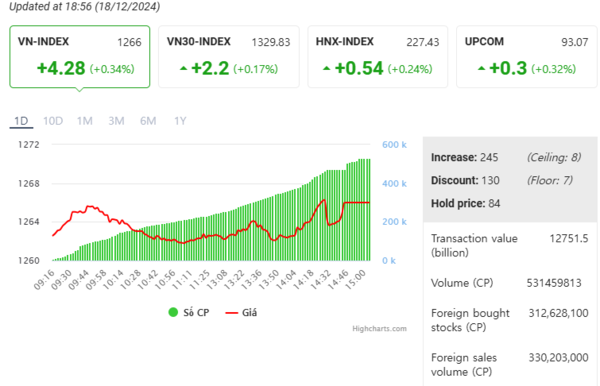Select the 6M chart range
Viewport: 600px width, 386px height.
pos(148,121)
